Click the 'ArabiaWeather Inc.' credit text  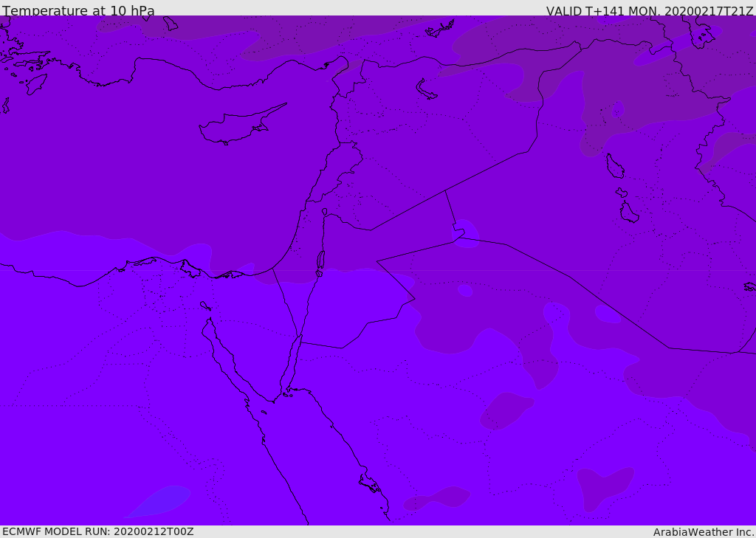(704, 532)
